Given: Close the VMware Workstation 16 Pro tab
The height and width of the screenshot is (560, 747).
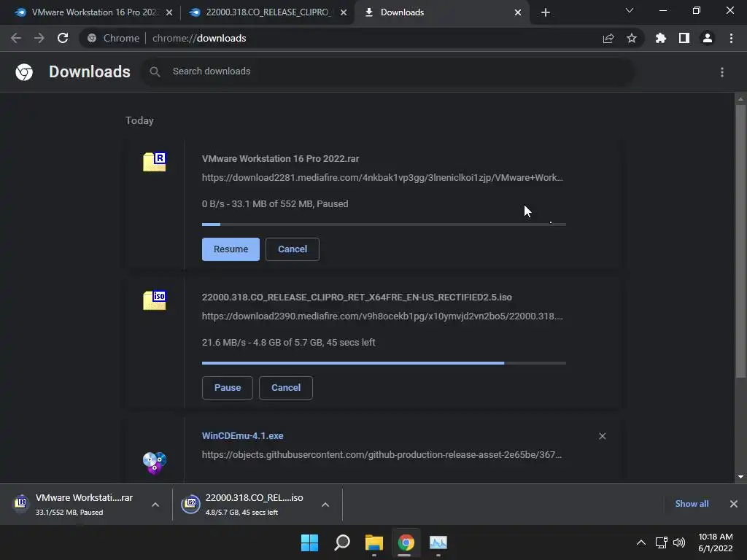Looking at the screenshot, I should click(169, 12).
